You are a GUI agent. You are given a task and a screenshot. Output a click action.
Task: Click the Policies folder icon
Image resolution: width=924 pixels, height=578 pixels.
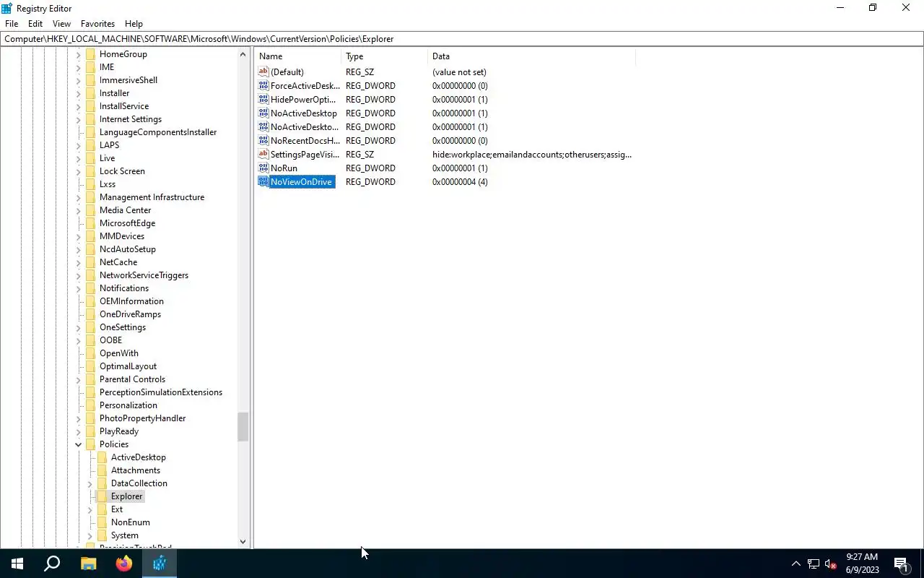point(90,444)
